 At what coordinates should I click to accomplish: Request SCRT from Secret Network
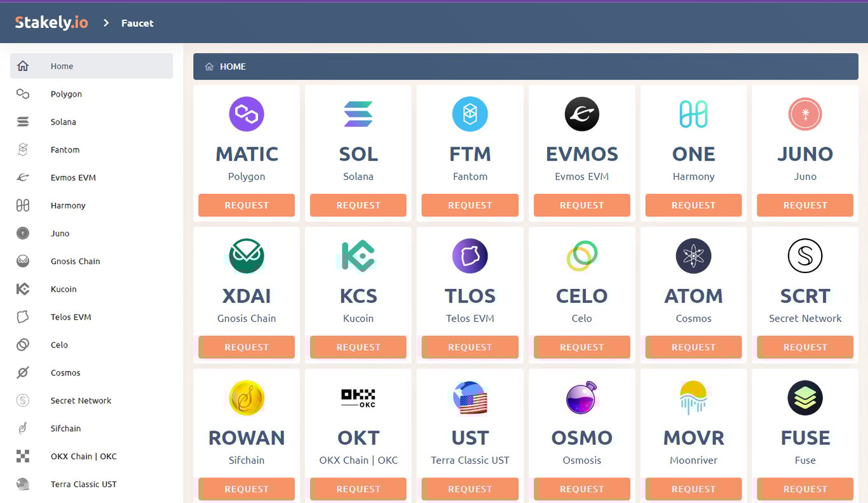(805, 347)
